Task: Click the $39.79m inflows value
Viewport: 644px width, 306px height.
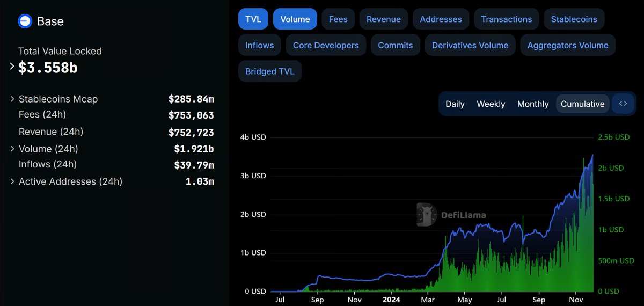Action: [x=194, y=165]
